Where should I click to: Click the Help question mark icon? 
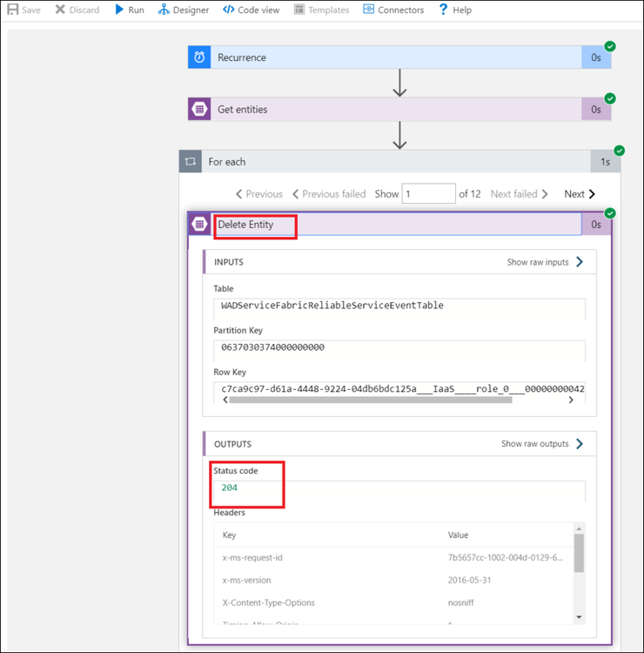[443, 10]
